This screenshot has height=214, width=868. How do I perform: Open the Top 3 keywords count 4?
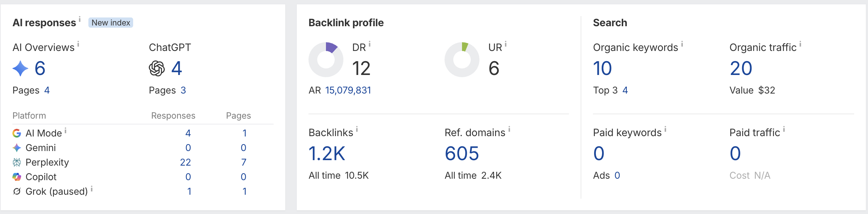coord(625,90)
